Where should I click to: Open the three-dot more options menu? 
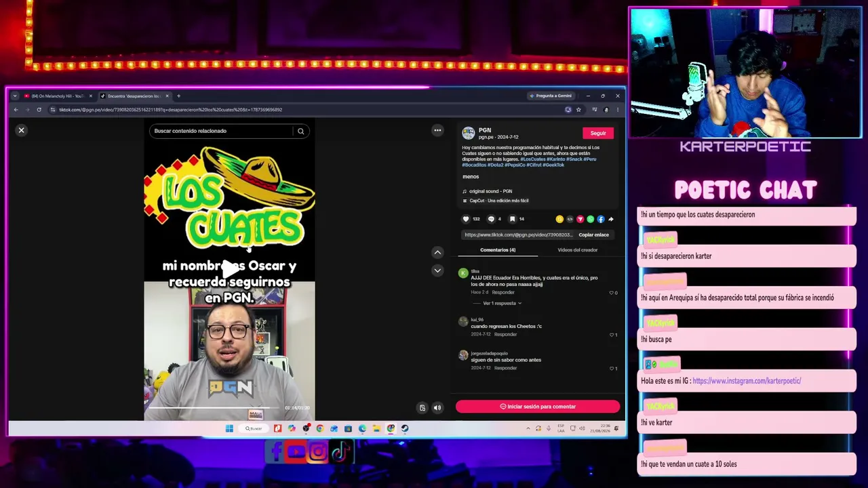click(437, 131)
